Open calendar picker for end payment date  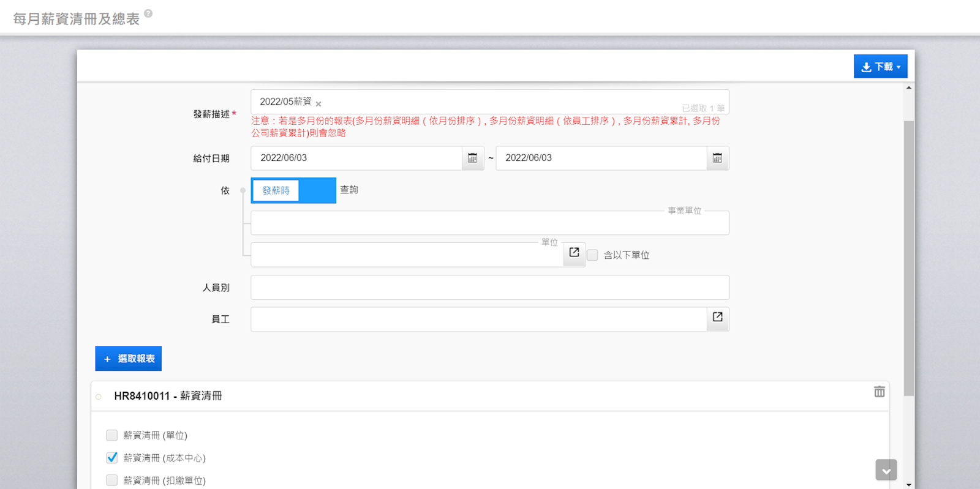(x=717, y=158)
